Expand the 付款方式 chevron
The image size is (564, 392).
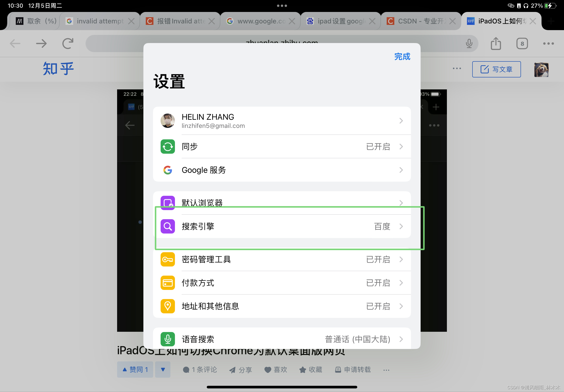click(x=401, y=283)
